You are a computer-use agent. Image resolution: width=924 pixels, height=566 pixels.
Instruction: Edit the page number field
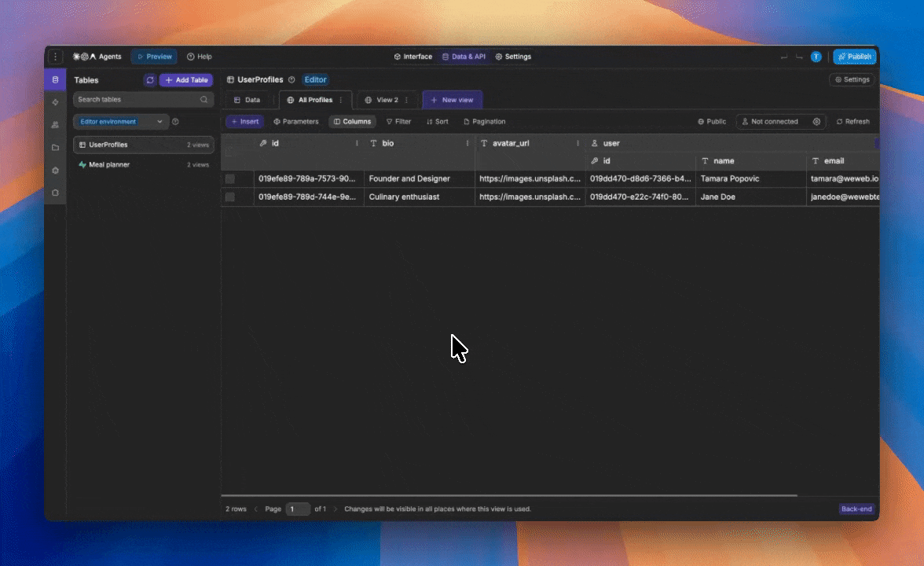click(x=298, y=509)
